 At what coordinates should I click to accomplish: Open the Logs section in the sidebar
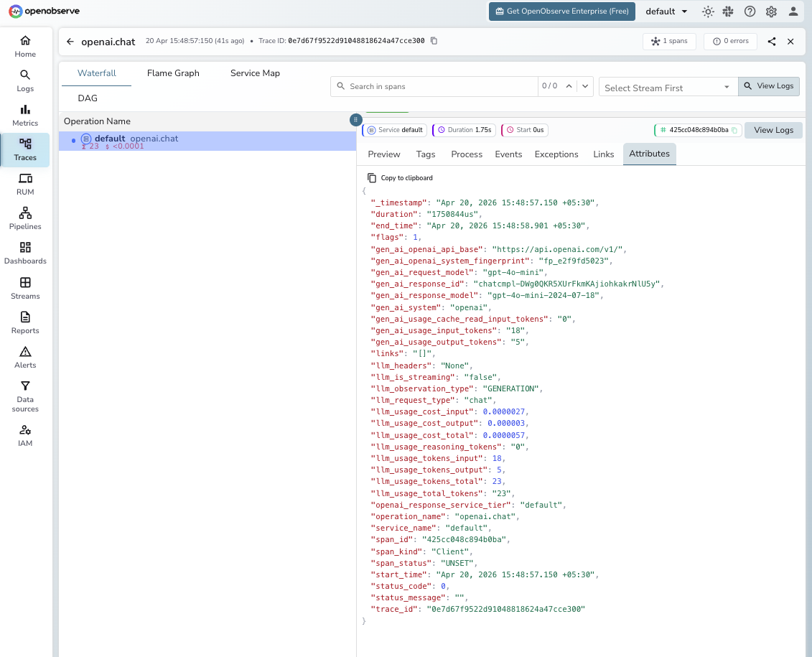[25, 79]
